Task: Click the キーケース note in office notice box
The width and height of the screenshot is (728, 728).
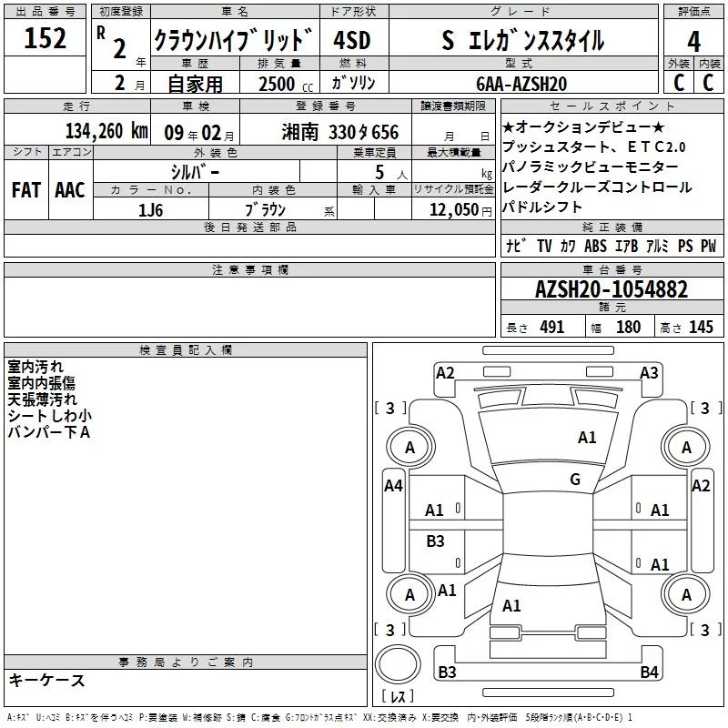Action: 46,681
